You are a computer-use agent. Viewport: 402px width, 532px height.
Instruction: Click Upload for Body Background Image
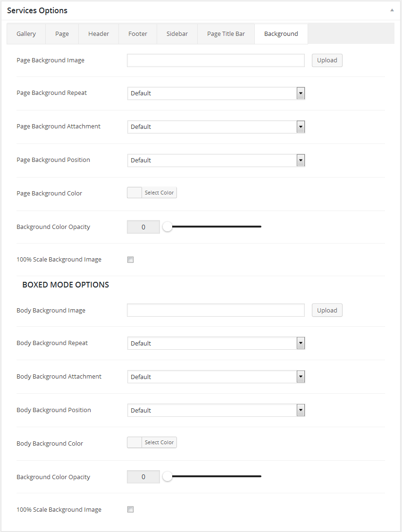(x=327, y=310)
